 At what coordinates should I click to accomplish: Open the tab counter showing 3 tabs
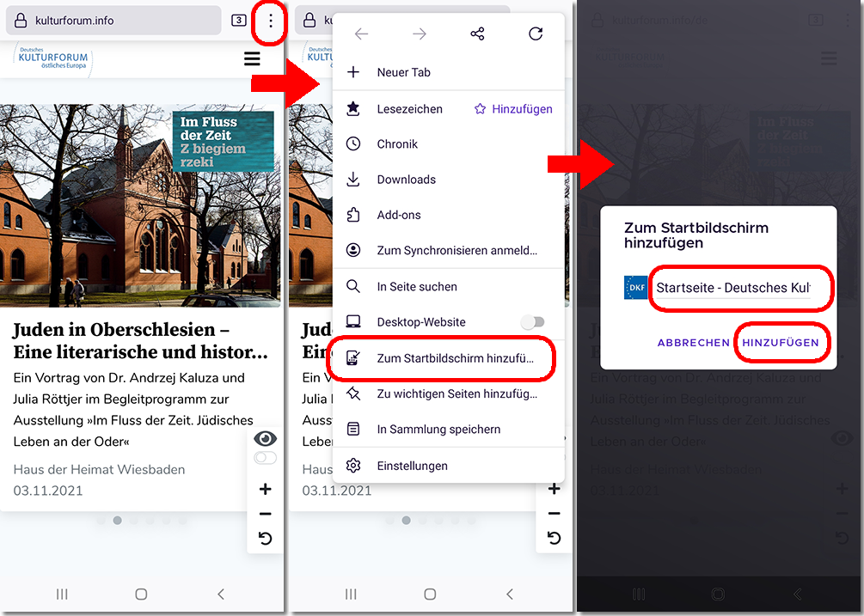pyautogui.click(x=238, y=21)
